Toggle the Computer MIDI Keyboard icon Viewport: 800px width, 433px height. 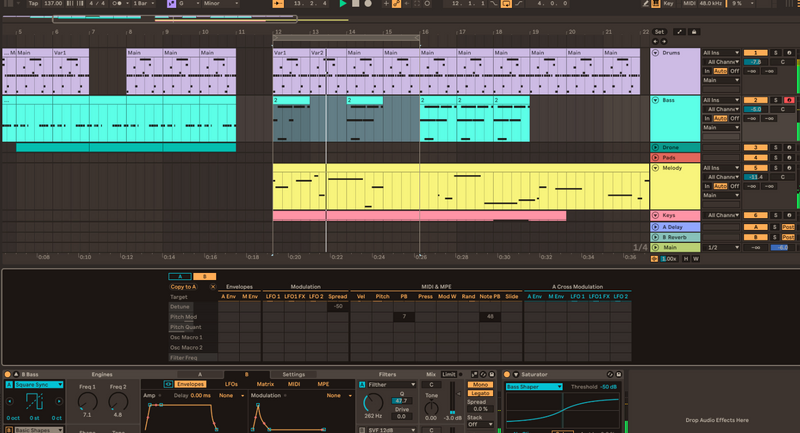pos(656,4)
